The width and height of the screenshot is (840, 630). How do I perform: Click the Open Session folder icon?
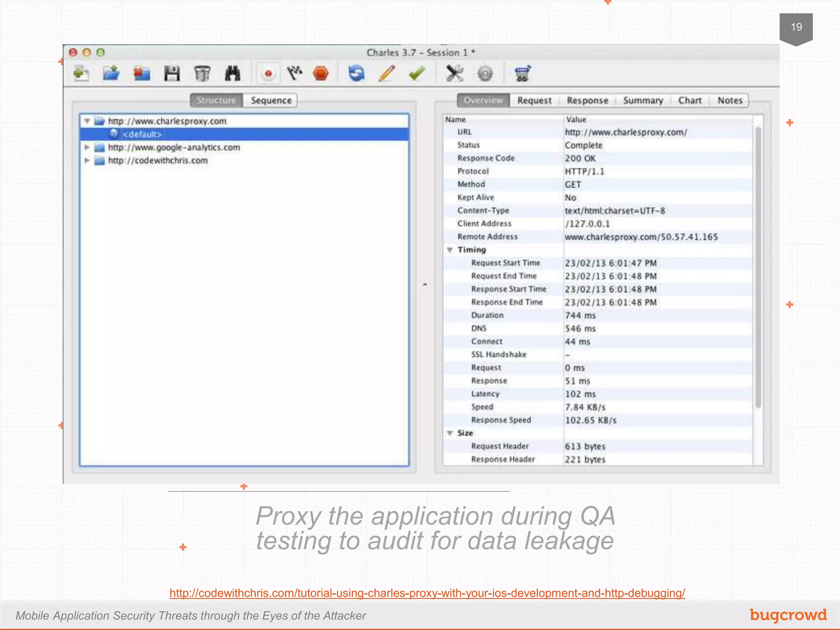[111, 74]
